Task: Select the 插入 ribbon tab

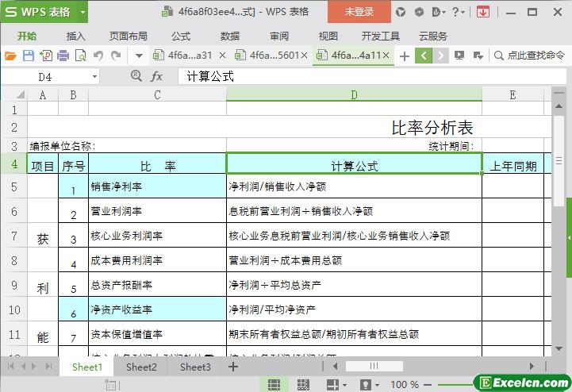Action: click(x=76, y=37)
